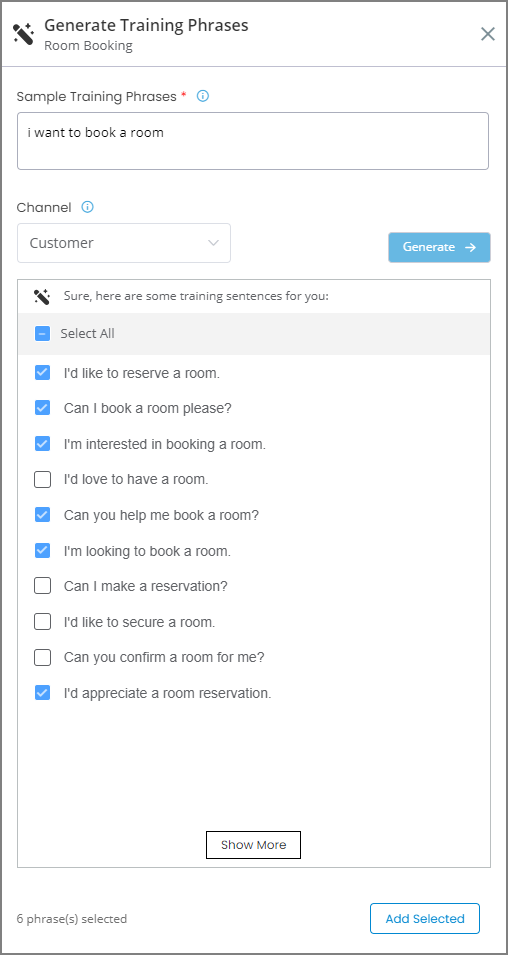
Task: Click the arrow icon on the Generate button
Action: (x=470, y=247)
